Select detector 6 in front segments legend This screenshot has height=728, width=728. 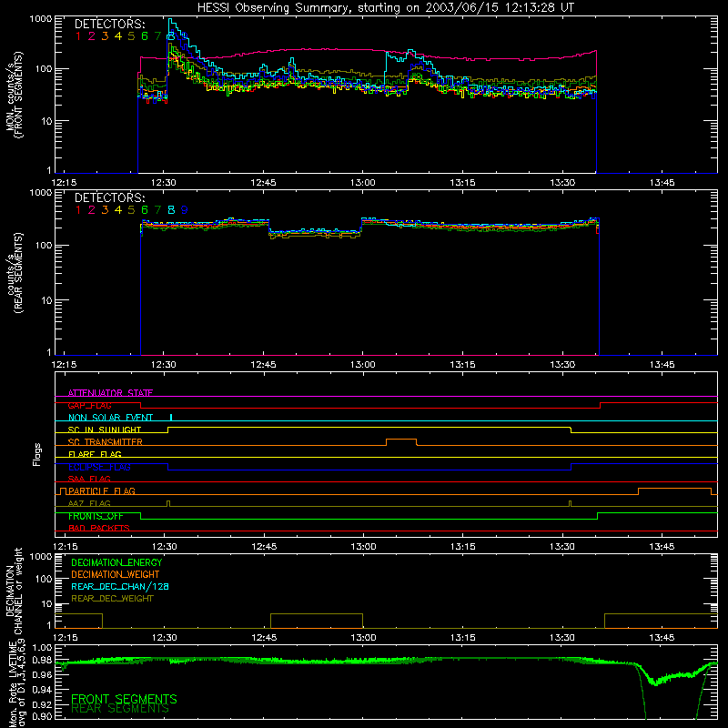tap(145, 36)
